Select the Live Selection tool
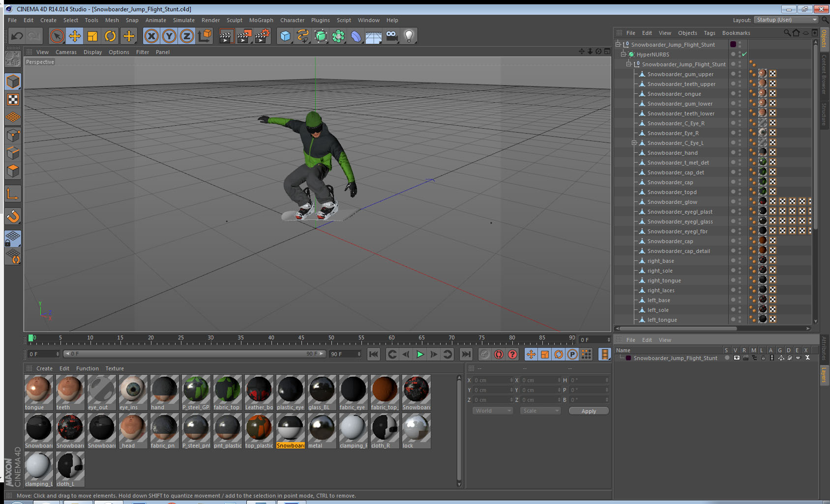The height and width of the screenshot is (504, 830). [57, 36]
